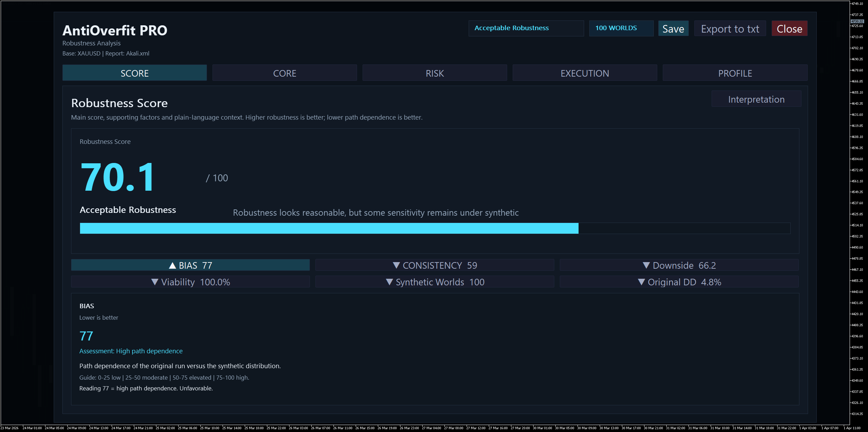The image size is (868, 432).
Task: Select the SCORE tab
Action: 134,73
